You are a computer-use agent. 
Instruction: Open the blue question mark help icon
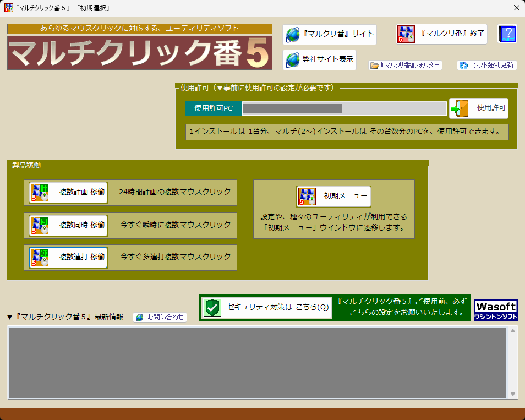[x=507, y=34]
